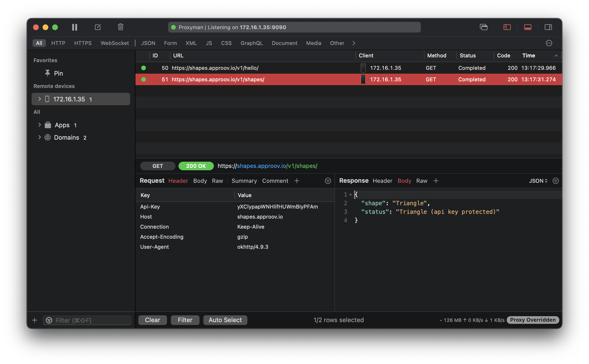Click the Request panel filter icon
This screenshot has height=364, width=589.
(x=328, y=181)
